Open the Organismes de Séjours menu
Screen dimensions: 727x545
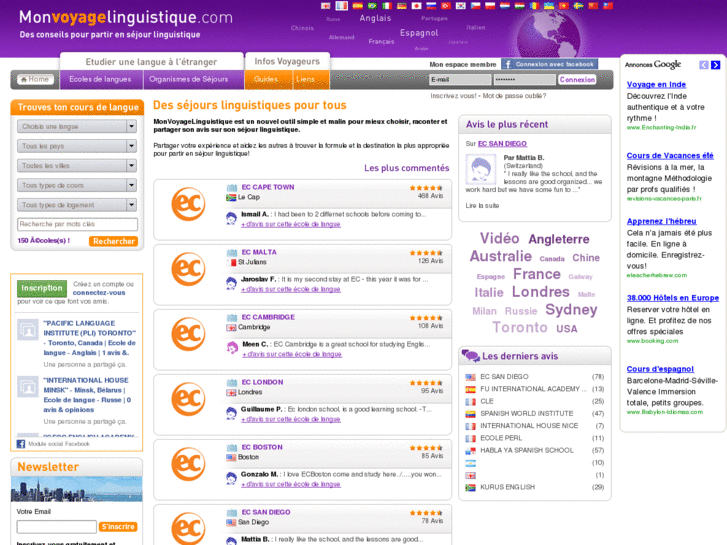click(x=189, y=79)
